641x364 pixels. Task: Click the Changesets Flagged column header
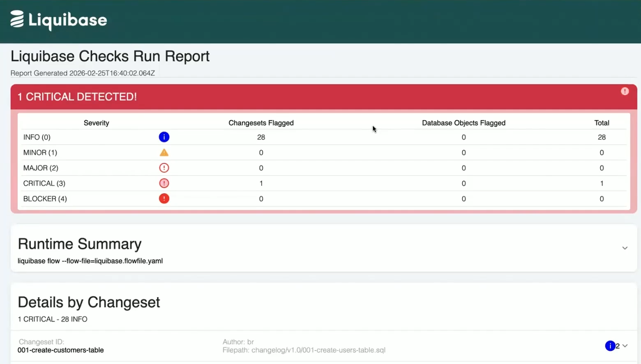(x=261, y=123)
